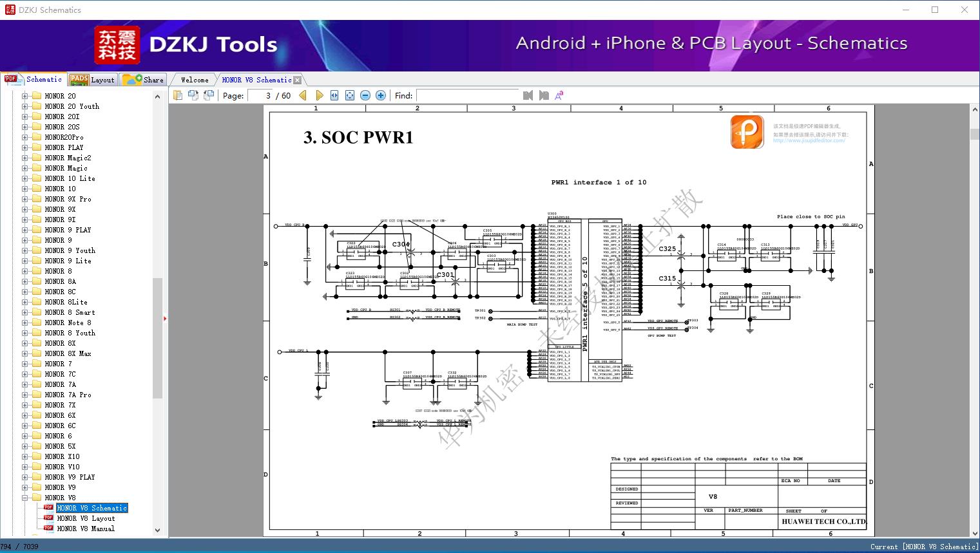Select the HONOR X10 folder
Image resolution: width=980 pixels, height=553 pixels.
pos(62,456)
